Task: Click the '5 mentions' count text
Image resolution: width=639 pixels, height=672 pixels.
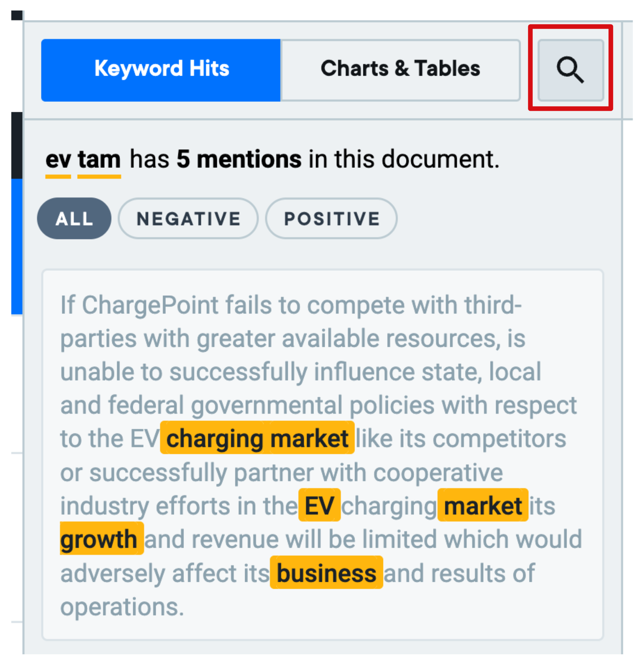Action: (239, 159)
